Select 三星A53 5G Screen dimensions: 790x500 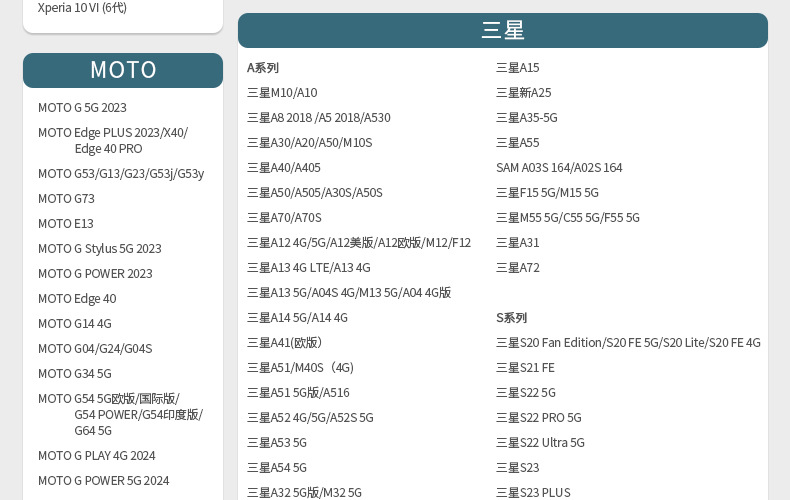coord(277,443)
